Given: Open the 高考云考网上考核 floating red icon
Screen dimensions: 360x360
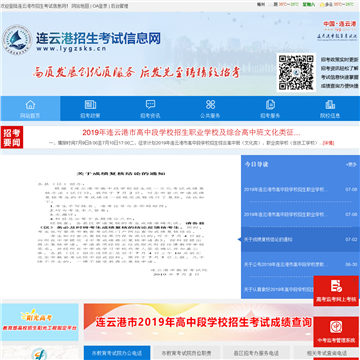Looking at the screenshot, I should click(x=336, y=291).
